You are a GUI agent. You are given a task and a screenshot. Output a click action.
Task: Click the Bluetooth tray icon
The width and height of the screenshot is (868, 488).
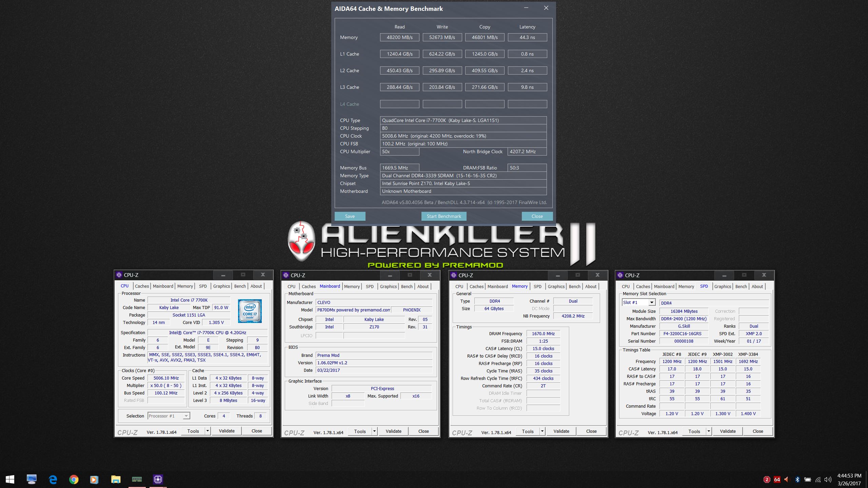(797, 480)
